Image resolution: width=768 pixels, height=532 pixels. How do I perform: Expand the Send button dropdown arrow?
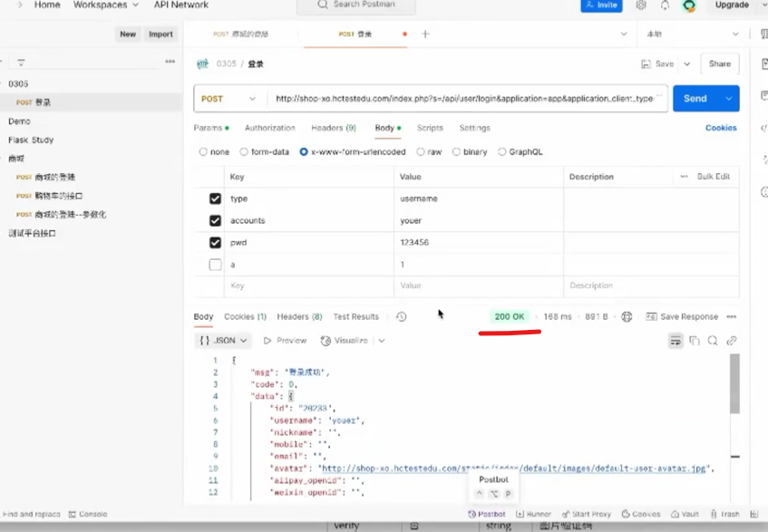[729, 99]
